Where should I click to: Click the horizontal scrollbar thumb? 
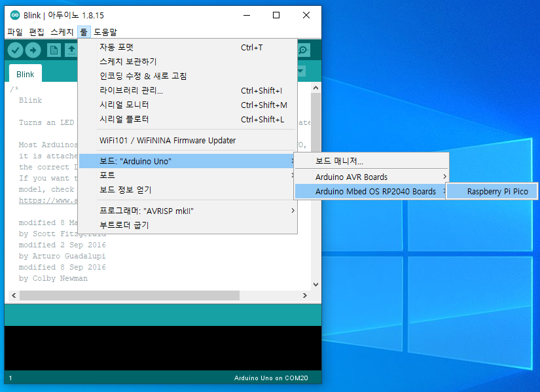[130, 295]
